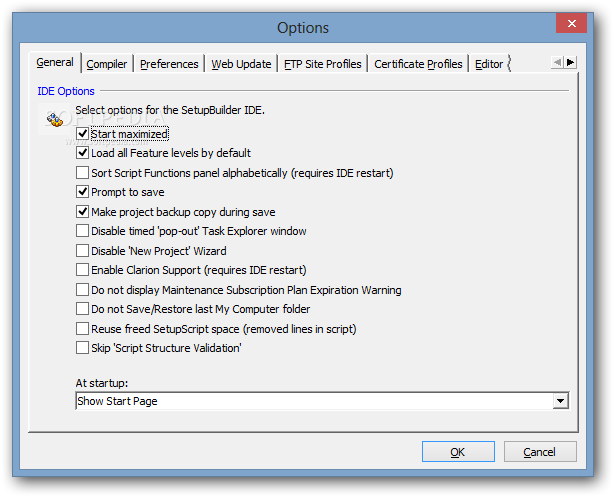This screenshot has height=497, width=614.
Task: Expand the At startup dropdown arrow
Action: (x=560, y=401)
